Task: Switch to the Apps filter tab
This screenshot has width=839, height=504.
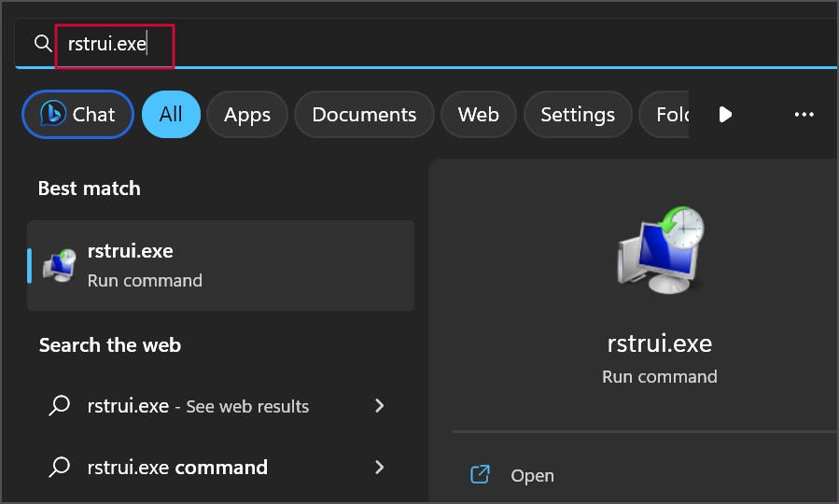Action: (247, 115)
